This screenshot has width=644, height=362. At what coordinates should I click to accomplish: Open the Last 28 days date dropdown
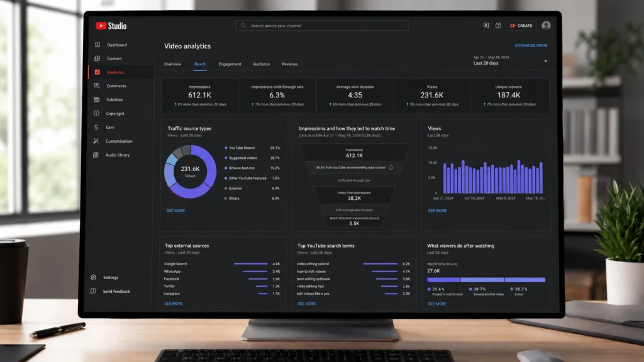point(510,61)
